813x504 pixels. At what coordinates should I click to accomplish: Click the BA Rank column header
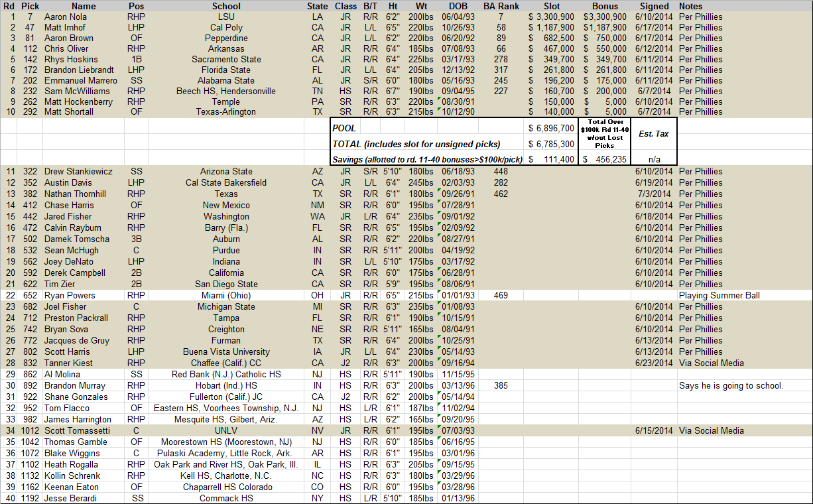[x=501, y=6]
